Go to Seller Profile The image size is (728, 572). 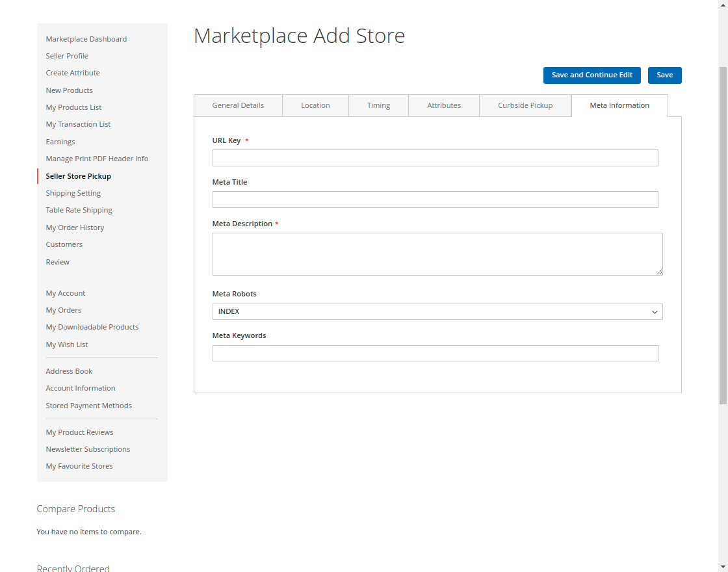(67, 55)
